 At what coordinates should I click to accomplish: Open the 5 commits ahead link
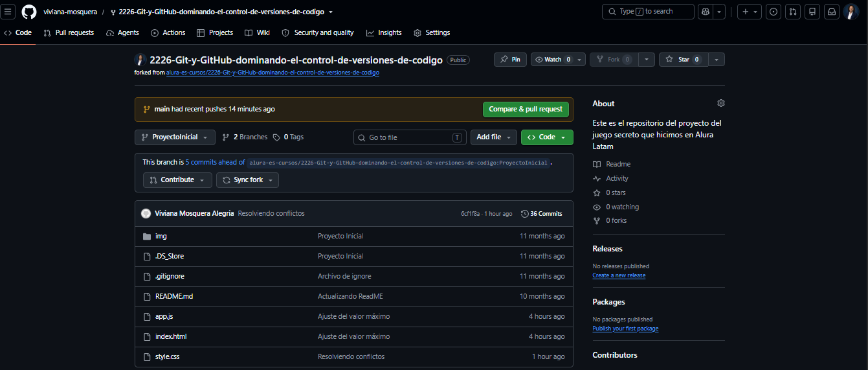click(x=215, y=163)
